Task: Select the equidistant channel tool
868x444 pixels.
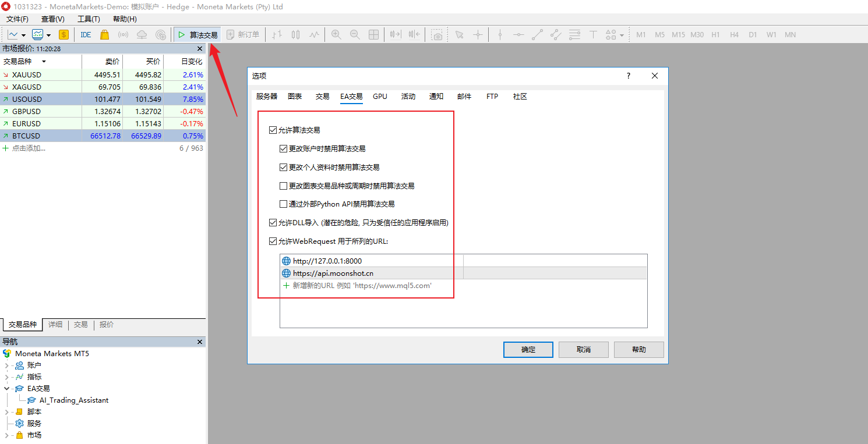Action: coord(556,35)
